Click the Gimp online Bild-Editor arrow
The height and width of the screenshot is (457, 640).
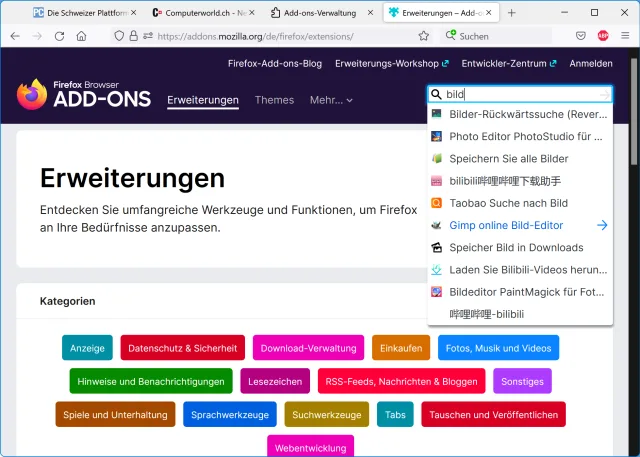pyautogui.click(x=602, y=225)
